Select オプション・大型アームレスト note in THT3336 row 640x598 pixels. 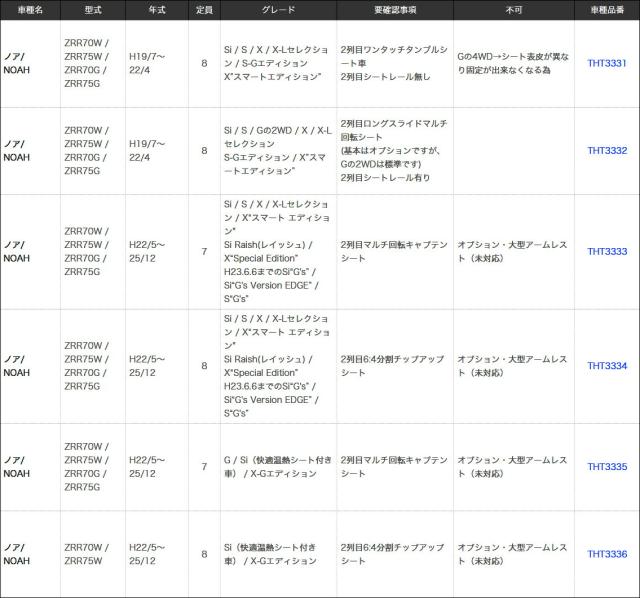(x=512, y=554)
